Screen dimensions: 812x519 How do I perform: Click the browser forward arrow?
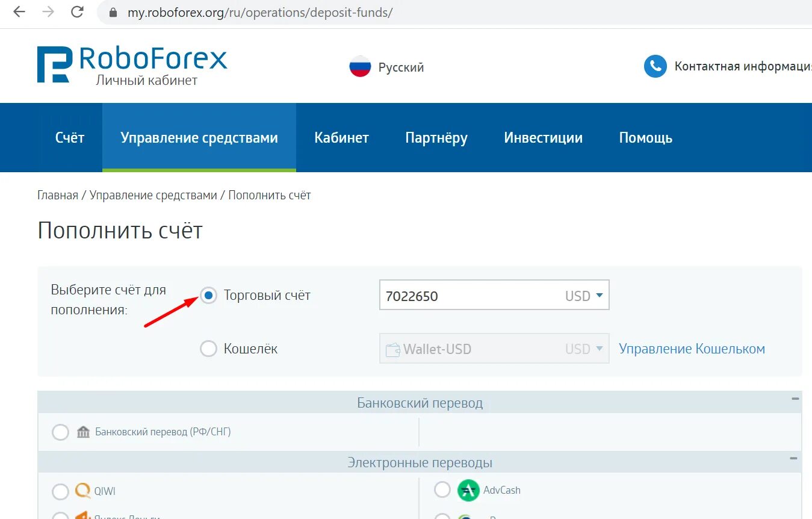(x=48, y=12)
